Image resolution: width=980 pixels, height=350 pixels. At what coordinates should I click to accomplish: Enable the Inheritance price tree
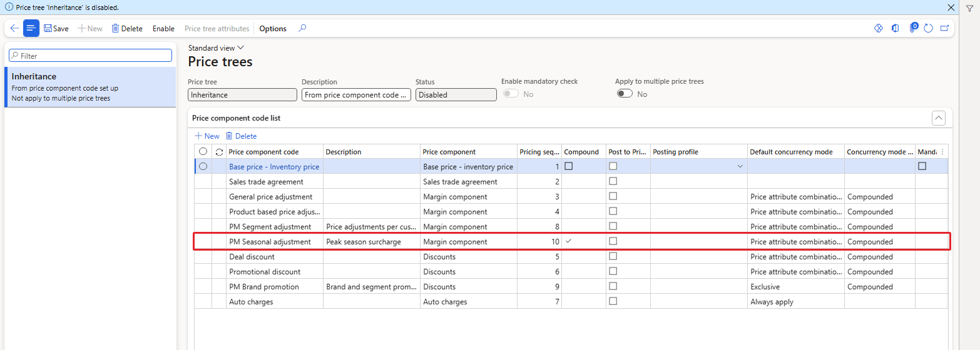163,29
